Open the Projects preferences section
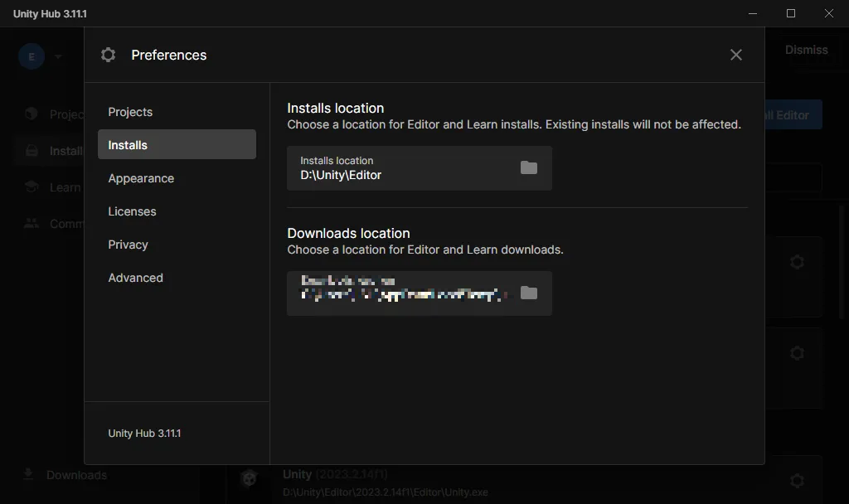 click(177, 112)
